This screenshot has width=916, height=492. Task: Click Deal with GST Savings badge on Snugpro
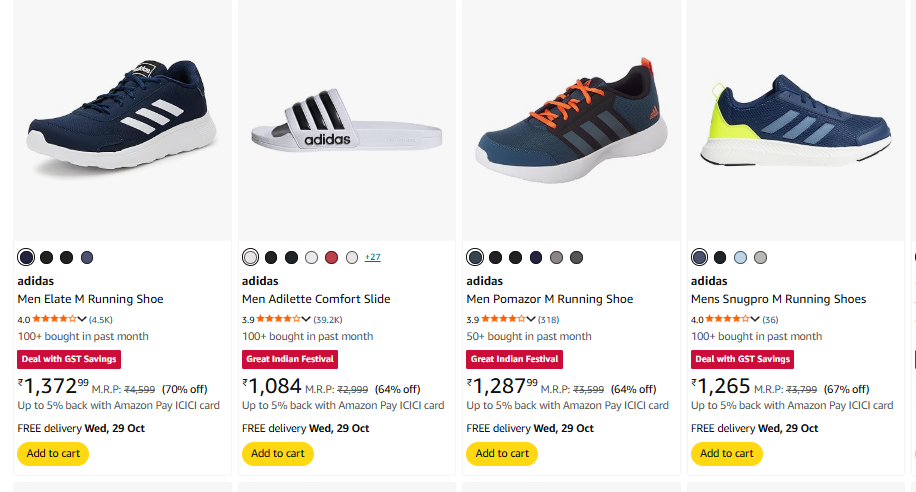742,359
